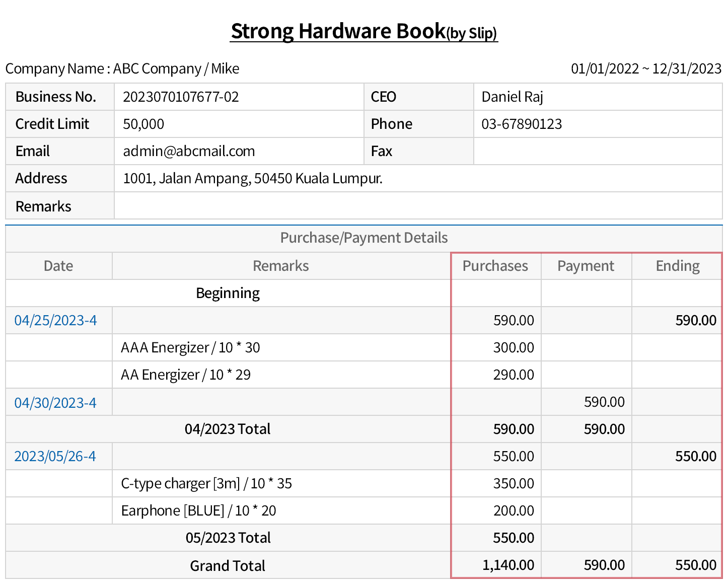Click the Purchases column header
Viewport: 728px width, 584px height.
click(x=495, y=266)
